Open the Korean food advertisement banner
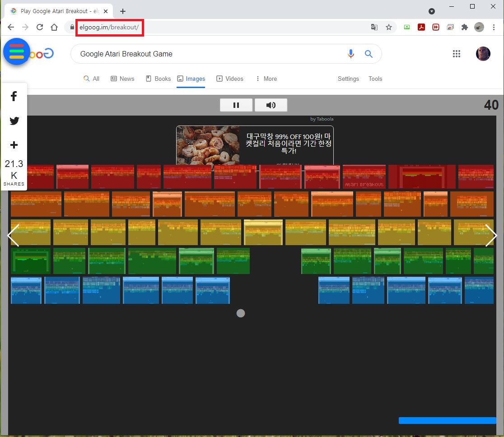Image resolution: width=504 pixels, height=437 pixels. (255, 145)
